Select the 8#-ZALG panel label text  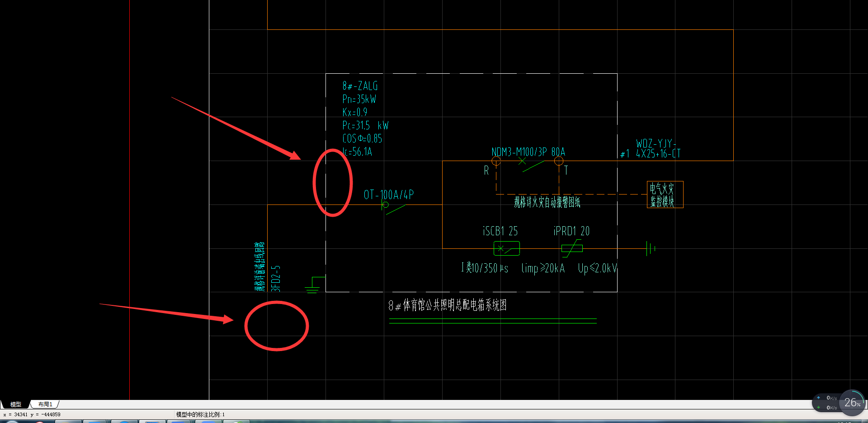click(360, 86)
